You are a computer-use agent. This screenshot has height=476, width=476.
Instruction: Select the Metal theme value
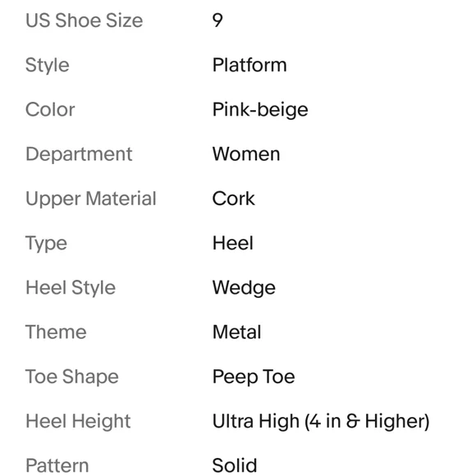(237, 332)
